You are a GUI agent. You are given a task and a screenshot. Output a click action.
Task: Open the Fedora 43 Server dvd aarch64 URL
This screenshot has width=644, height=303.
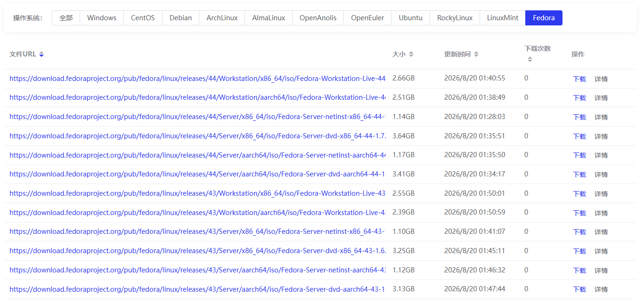pyautogui.click(x=197, y=289)
